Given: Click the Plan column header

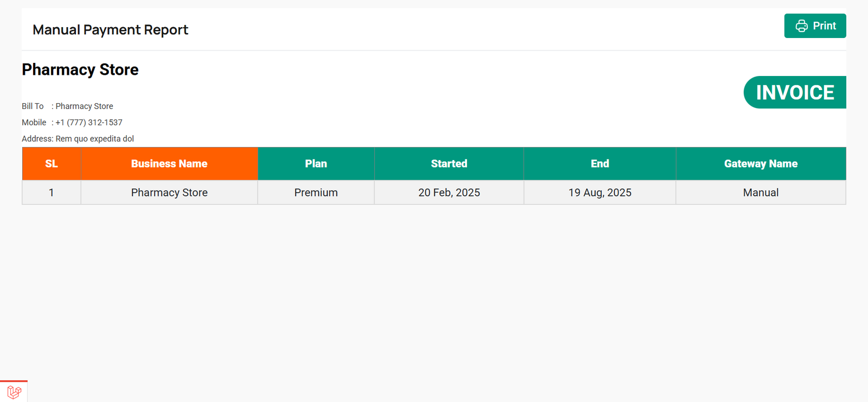Looking at the screenshot, I should tap(316, 164).
